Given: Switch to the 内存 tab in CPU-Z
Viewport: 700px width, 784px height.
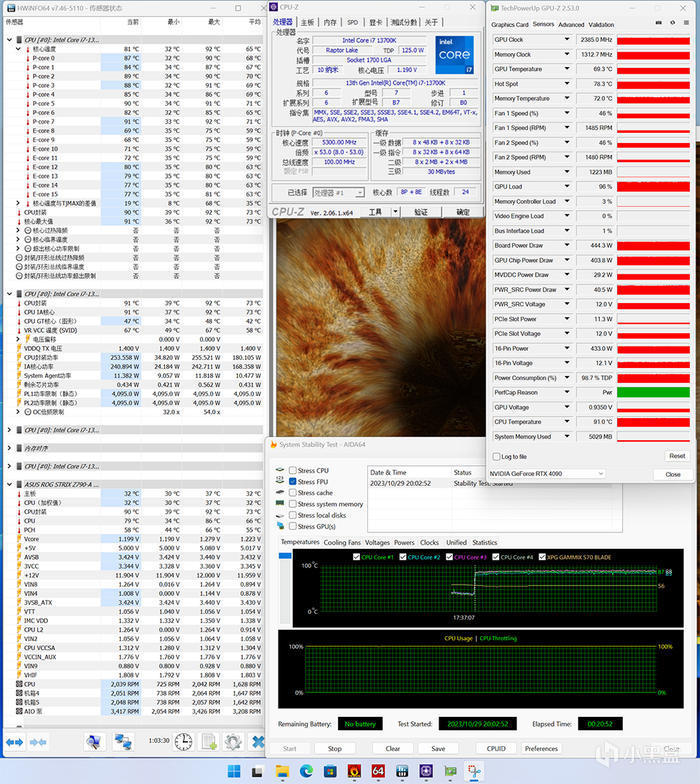Looking at the screenshot, I should [x=330, y=22].
